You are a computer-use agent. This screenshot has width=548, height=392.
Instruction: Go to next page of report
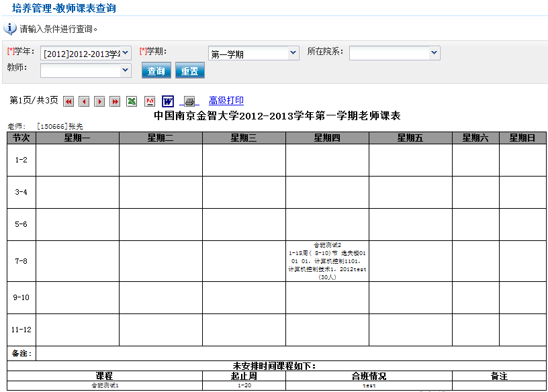click(x=99, y=101)
